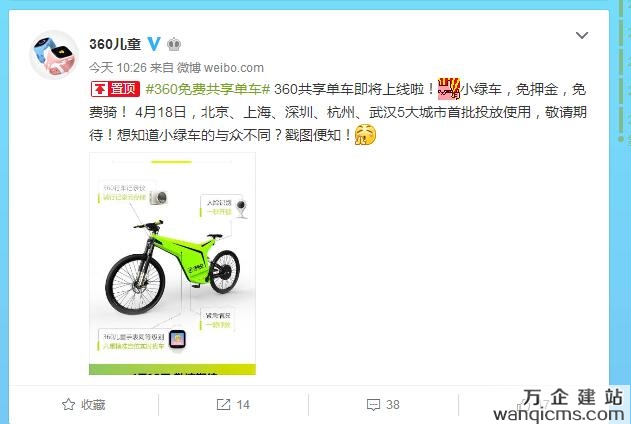Click the 收藏 favorite label
Screen dimensions: 631x424
tap(93, 405)
